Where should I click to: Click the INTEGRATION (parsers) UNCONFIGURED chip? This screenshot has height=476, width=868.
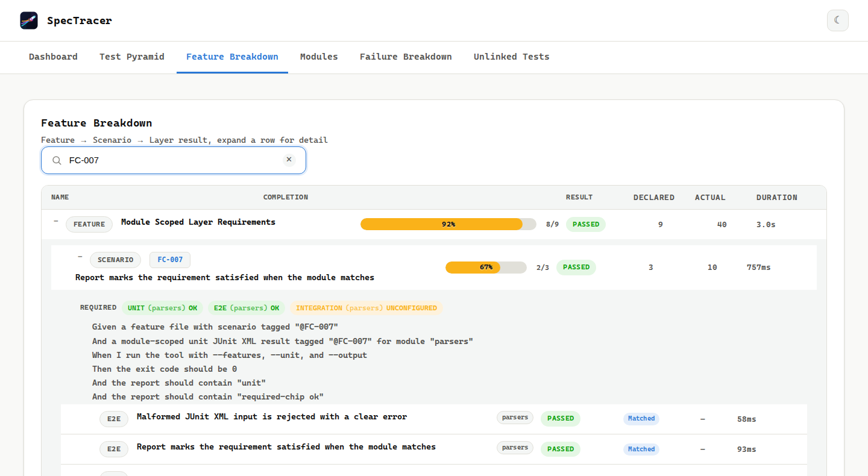click(366, 308)
